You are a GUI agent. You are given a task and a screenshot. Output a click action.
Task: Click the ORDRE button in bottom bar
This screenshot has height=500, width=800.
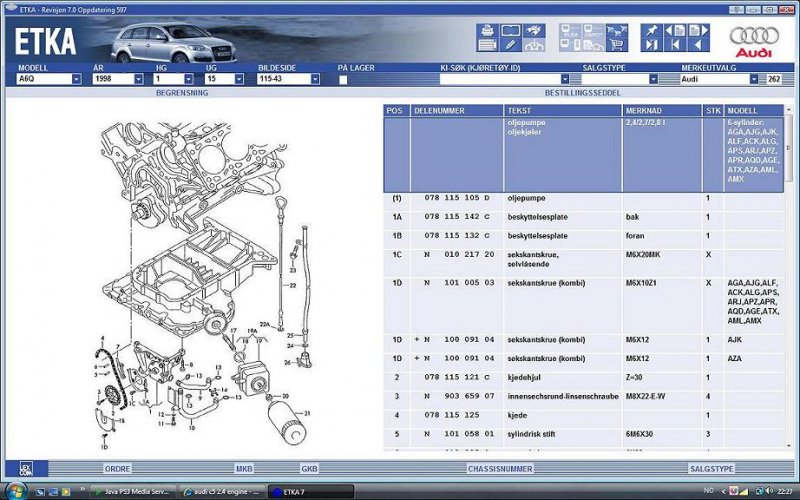[118, 468]
